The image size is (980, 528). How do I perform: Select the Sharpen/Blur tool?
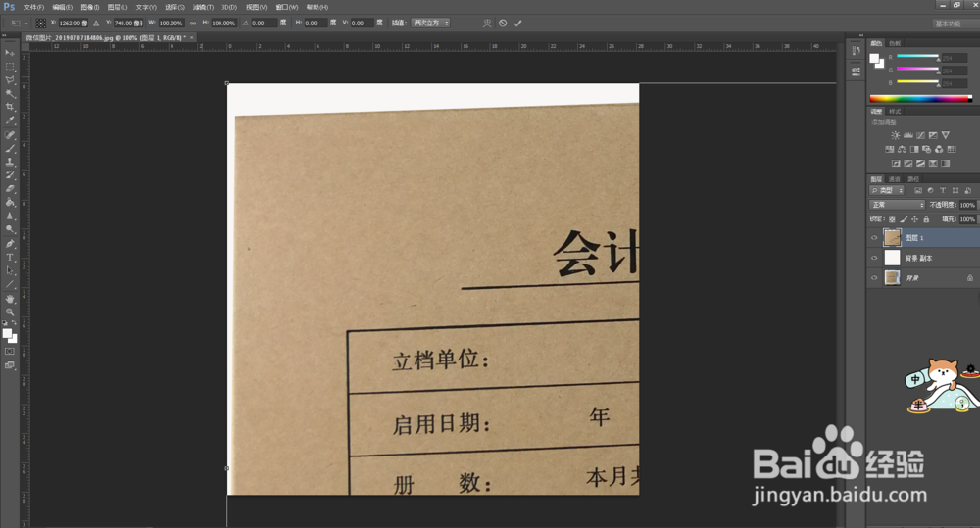[10, 216]
